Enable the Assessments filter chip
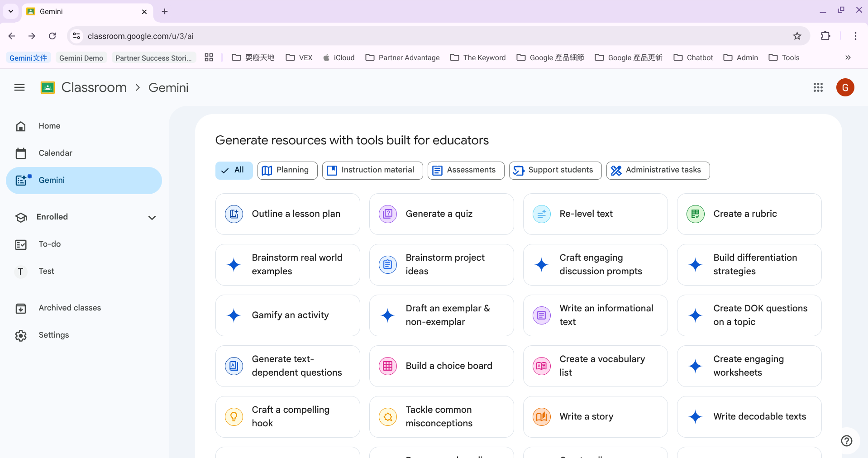868x458 pixels. [x=466, y=170]
